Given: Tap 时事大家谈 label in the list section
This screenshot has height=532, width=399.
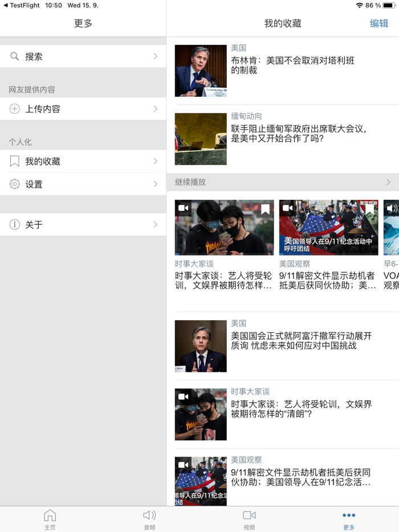Looking at the screenshot, I should tap(250, 391).
